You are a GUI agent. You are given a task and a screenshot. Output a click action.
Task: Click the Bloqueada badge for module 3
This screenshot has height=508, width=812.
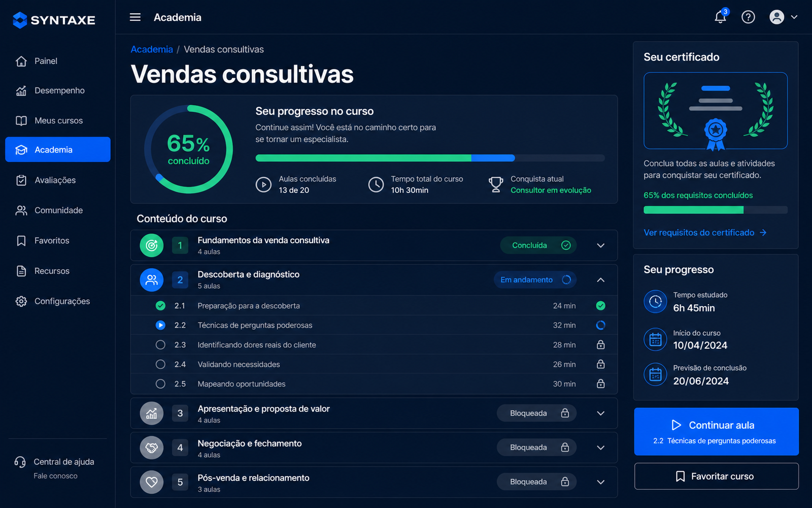pyautogui.click(x=537, y=414)
